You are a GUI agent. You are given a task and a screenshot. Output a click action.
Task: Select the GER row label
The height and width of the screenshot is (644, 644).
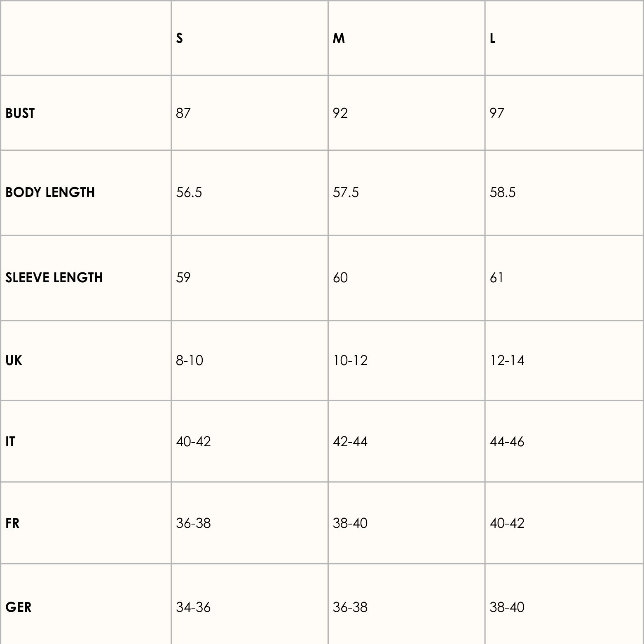click(x=19, y=607)
